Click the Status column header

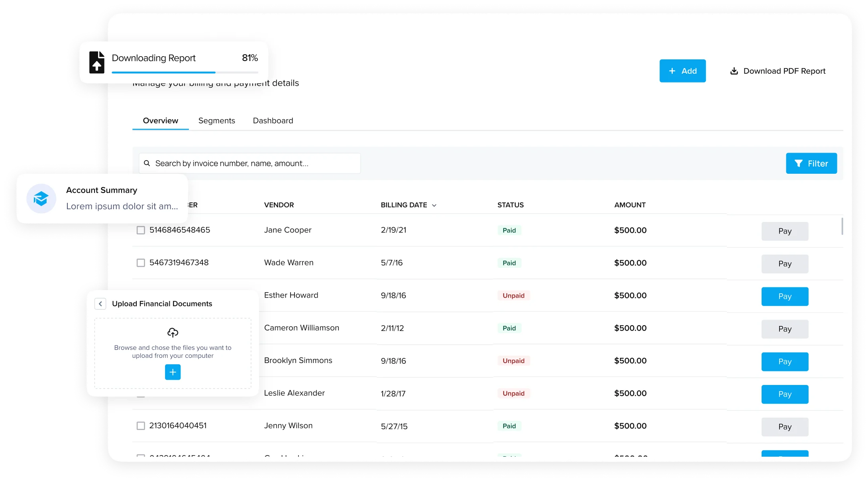pyautogui.click(x=510, y=205)
